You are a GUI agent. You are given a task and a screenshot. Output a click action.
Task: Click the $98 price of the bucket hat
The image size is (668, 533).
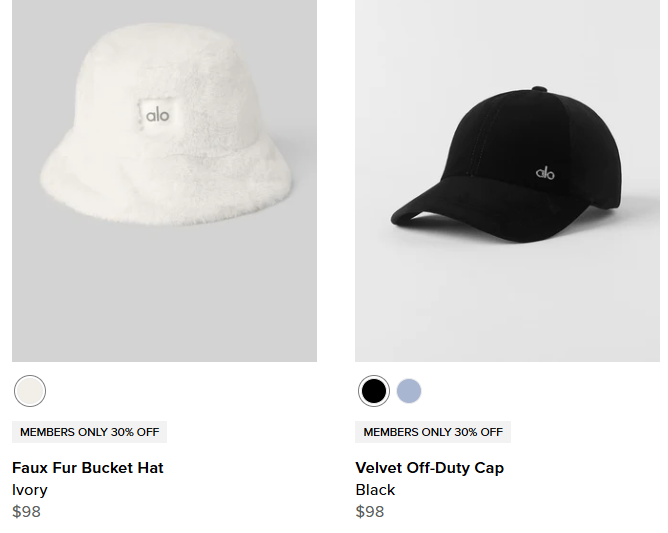[x=26, y=511]
